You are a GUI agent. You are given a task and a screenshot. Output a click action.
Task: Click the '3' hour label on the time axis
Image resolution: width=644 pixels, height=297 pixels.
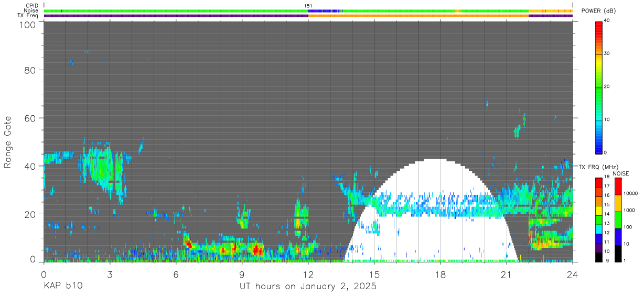pos(110,274)
